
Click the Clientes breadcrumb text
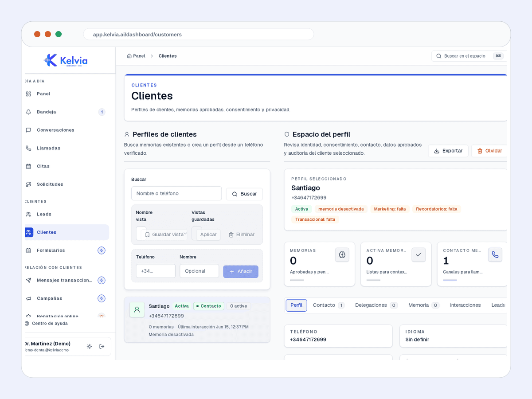click(168, 56)
